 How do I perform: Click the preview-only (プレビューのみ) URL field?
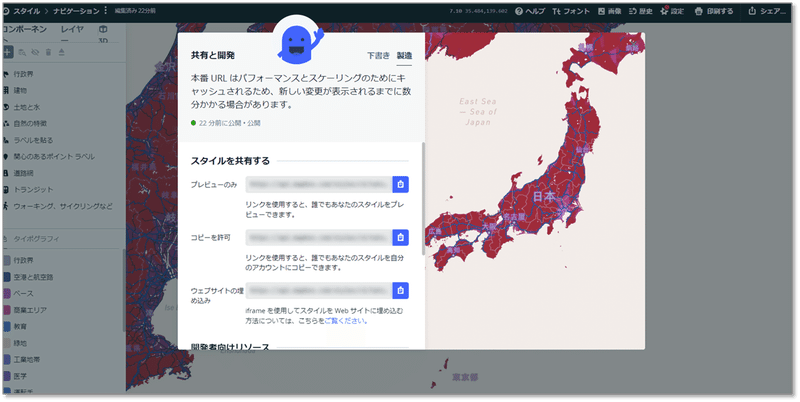click(319, 185)
